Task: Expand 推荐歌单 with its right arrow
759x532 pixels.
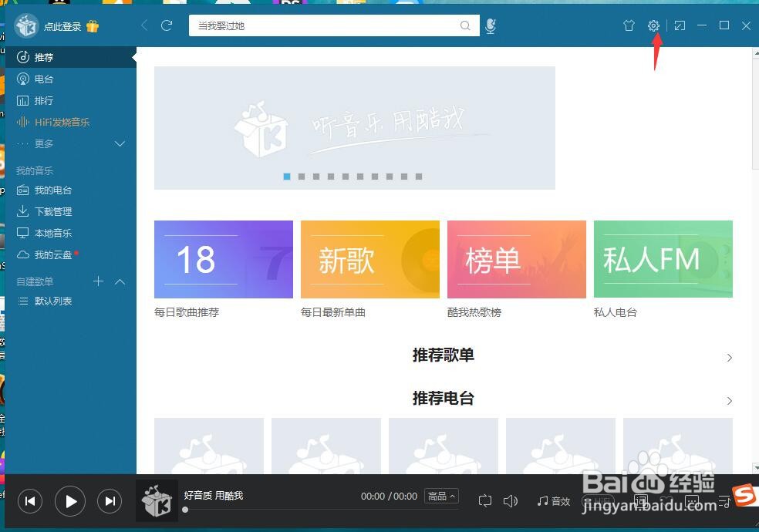Action: pyautogui.click(x=729, y=358)
